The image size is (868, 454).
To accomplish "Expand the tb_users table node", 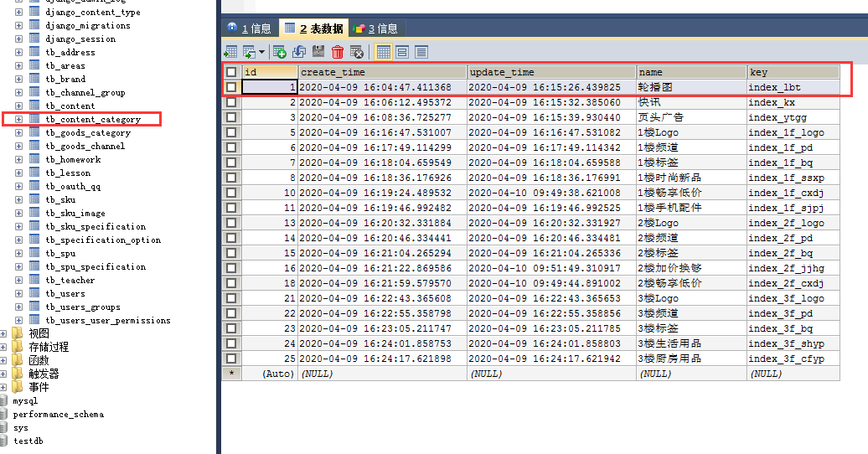I will pyautogui.click(x=18, y=293).
